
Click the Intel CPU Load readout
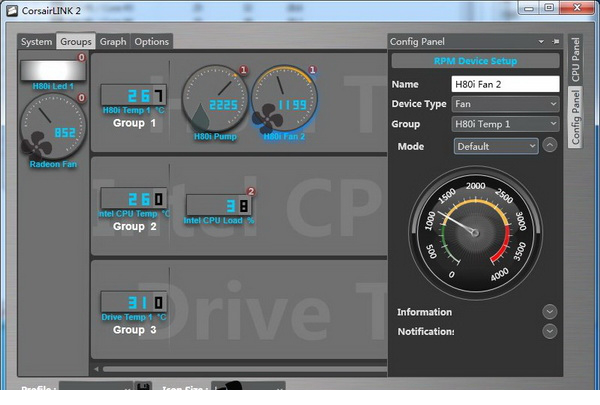tap(219, 205)
